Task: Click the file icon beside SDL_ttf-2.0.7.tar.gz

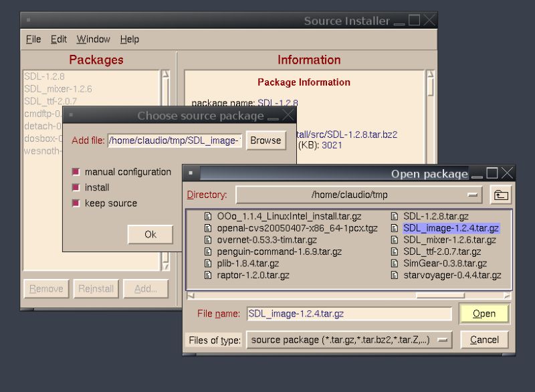Action: click(x=395, y=252)
